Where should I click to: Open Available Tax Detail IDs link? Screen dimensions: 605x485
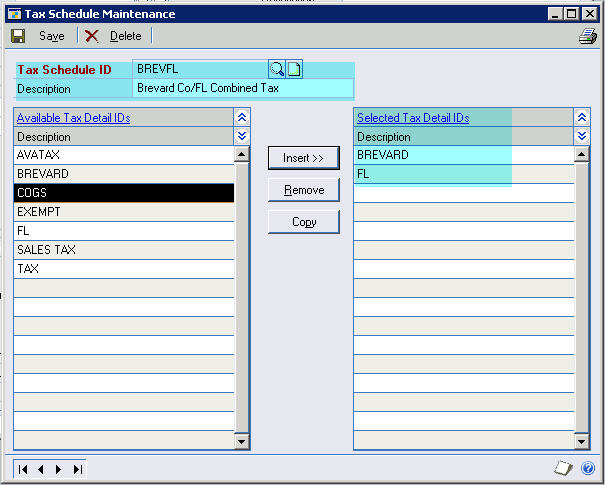point(74,118)
